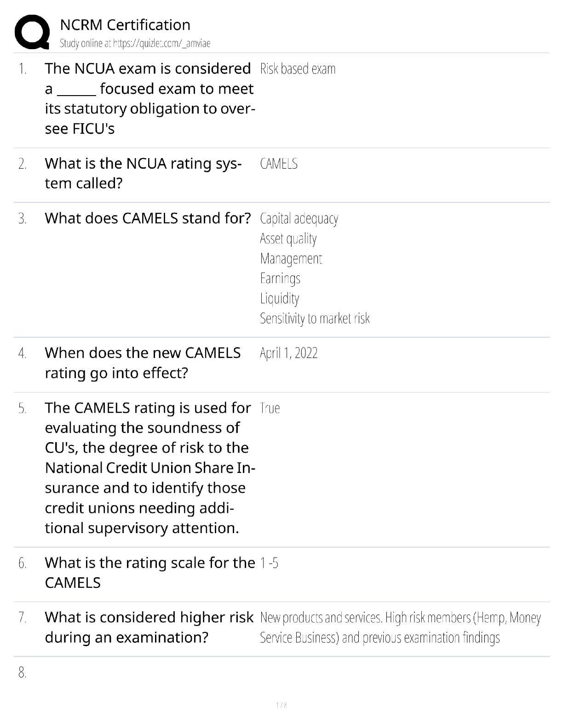Click the Quizlet Q logo icon
This screenshot has height=728, width=563.
click(x=32, y=32)
